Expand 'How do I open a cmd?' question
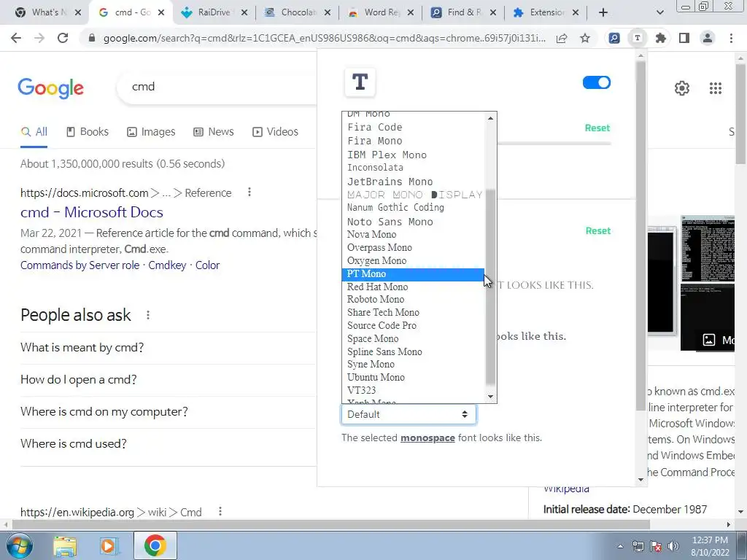Screen dimensions: 747x560 tap(169, 379)
